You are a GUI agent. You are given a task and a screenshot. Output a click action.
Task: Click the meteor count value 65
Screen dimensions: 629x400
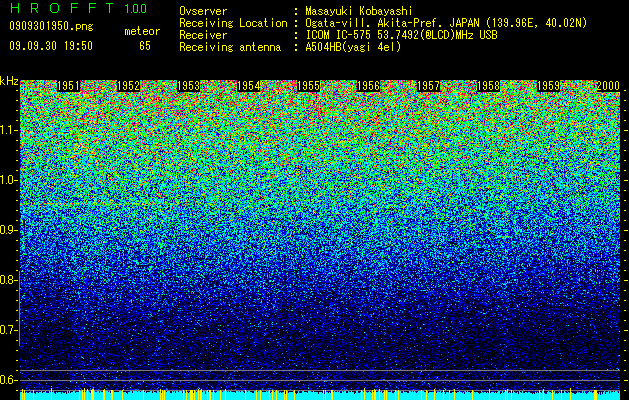145,46
